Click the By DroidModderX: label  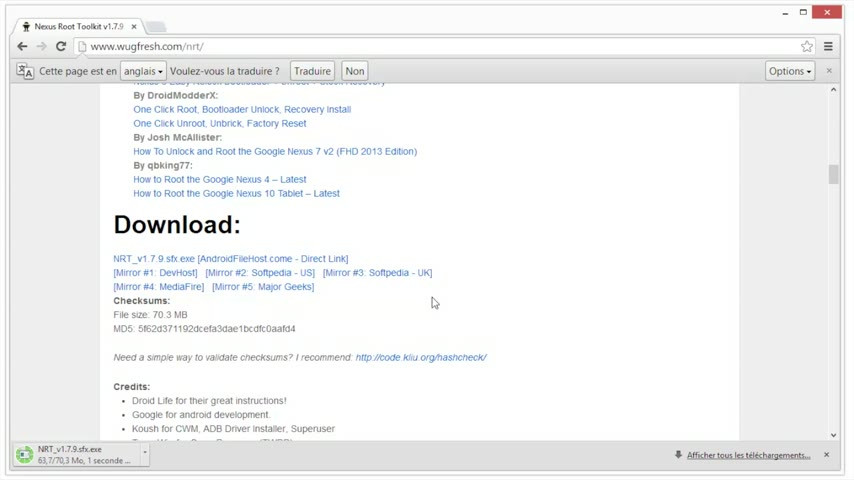pyautogui.click(x=175, y=95)
